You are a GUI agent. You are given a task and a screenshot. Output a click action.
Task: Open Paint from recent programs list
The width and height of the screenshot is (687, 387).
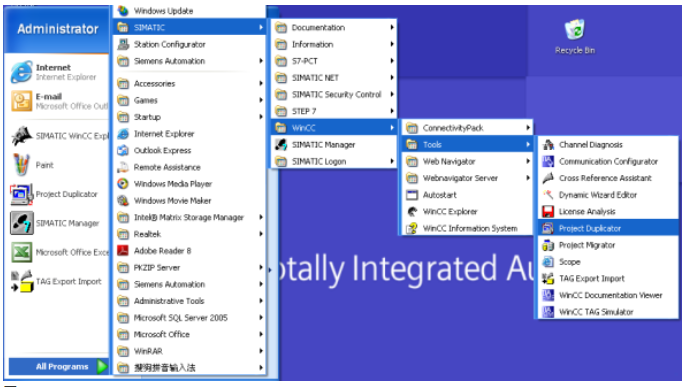(x=58, y=165)
